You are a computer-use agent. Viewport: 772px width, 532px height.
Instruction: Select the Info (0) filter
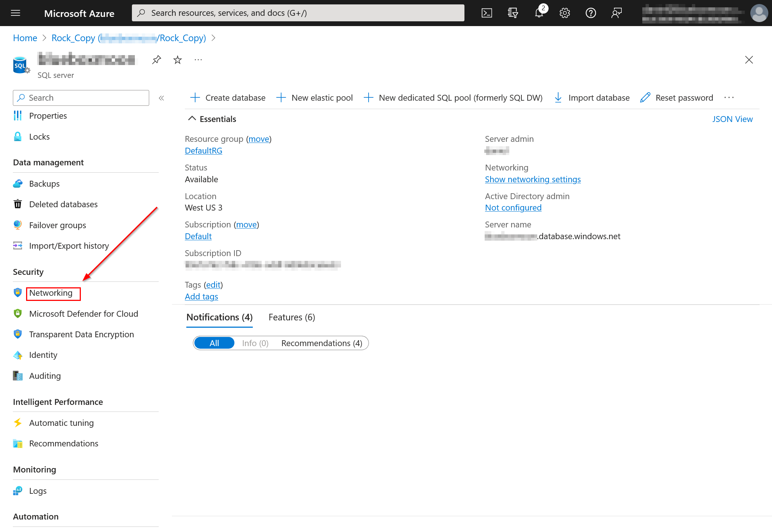point(255,343)
